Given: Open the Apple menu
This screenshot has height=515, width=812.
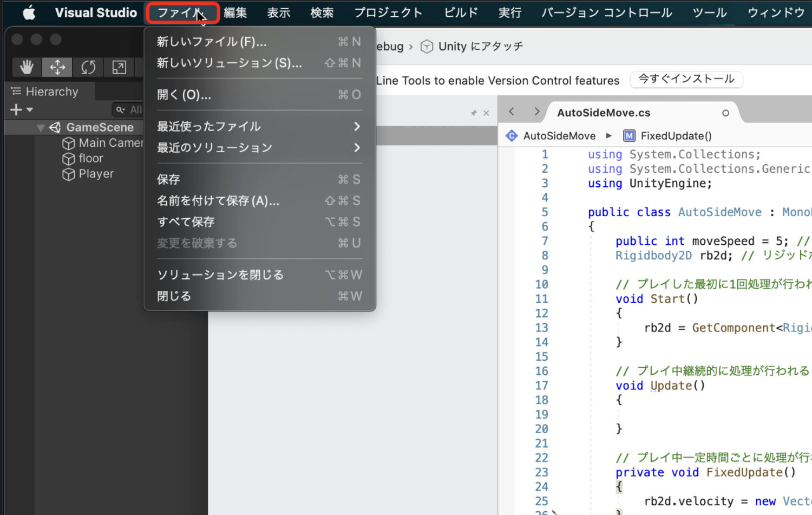Looking at the screenshot, I should point(29,12).
